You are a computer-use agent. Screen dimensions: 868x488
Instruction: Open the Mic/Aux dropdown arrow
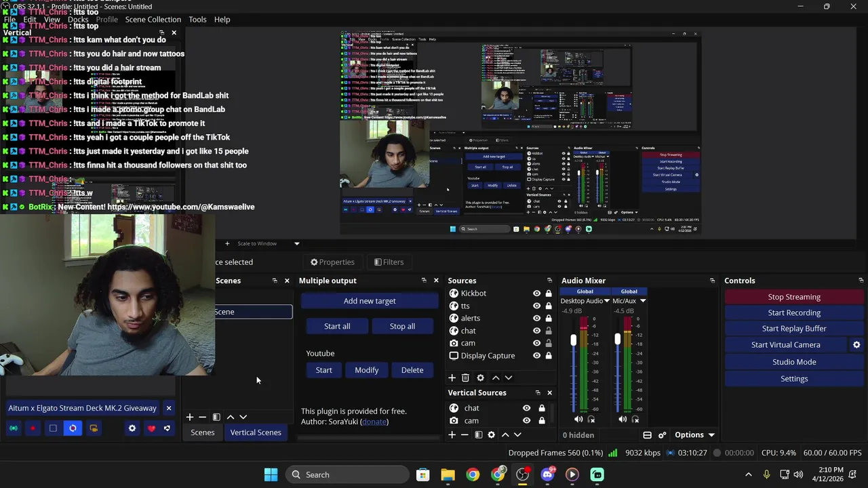[x=643, y=301]
